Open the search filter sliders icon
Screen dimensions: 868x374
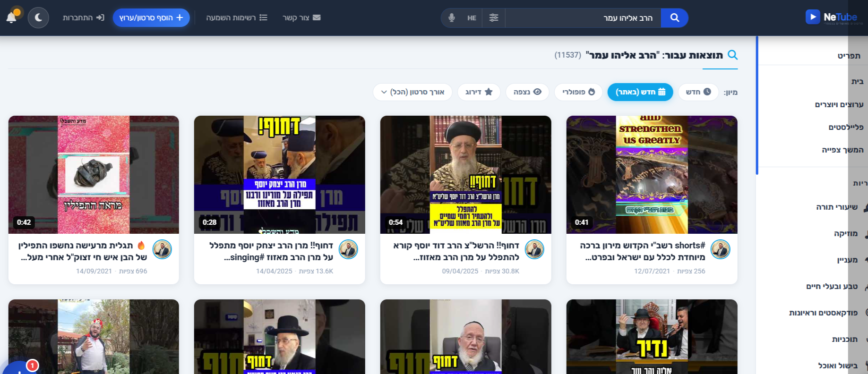pos(494,18)
